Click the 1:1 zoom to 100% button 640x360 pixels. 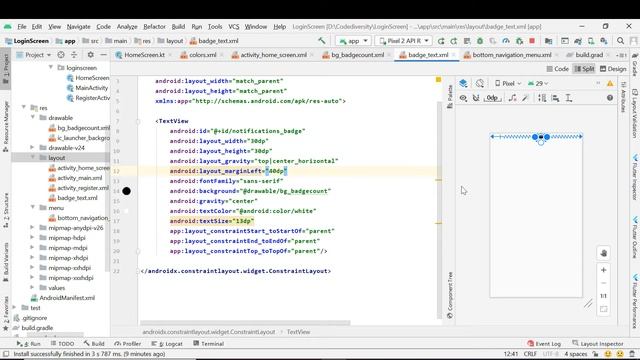(604, 296)
